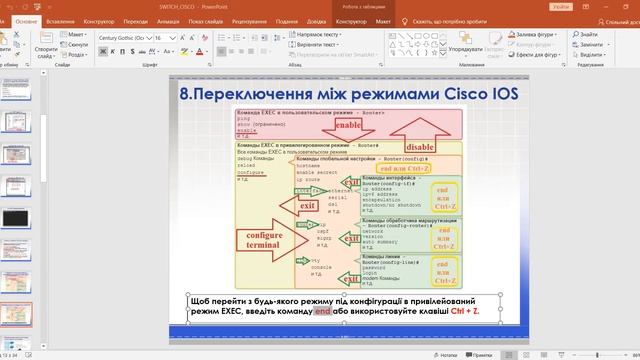Select the star shape in shapes gallery
Screen dimensions: 640x360
tap(434, 53)
